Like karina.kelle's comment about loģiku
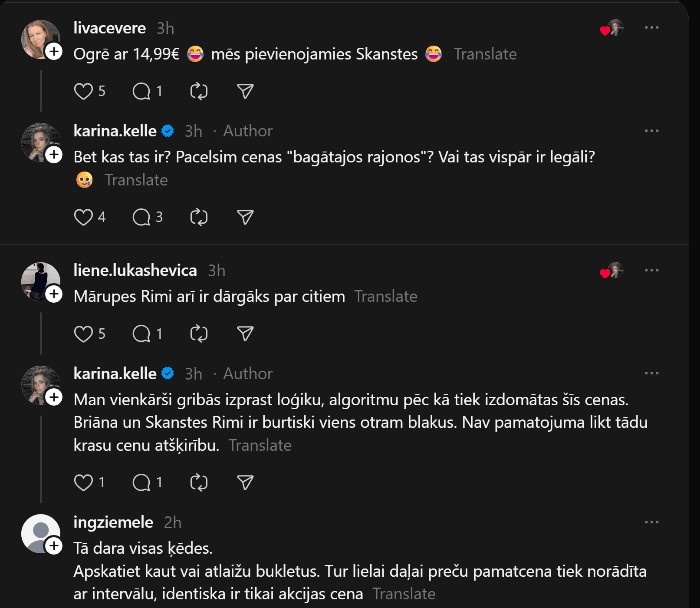Screen dimensions: 700x608 click(x=83, y=482)
